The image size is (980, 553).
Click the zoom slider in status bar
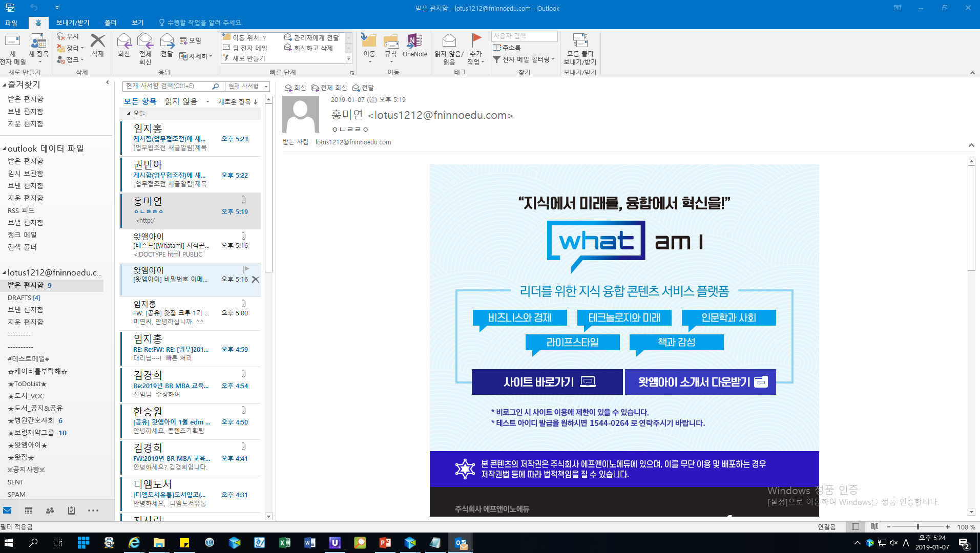[918, 527]
